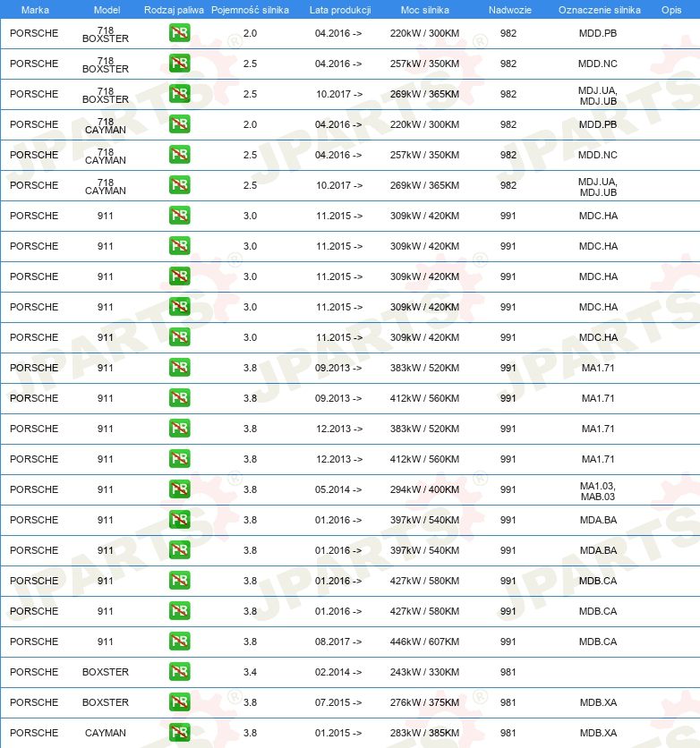This screenshot has height=748, width=700.
Task: Click petrol fuel icon for 718 Boxster 257kW row
Action: pos(179,64)
